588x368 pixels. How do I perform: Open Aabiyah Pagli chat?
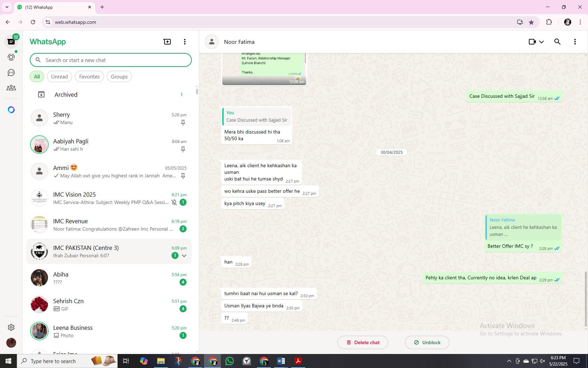tap(109, 145)
